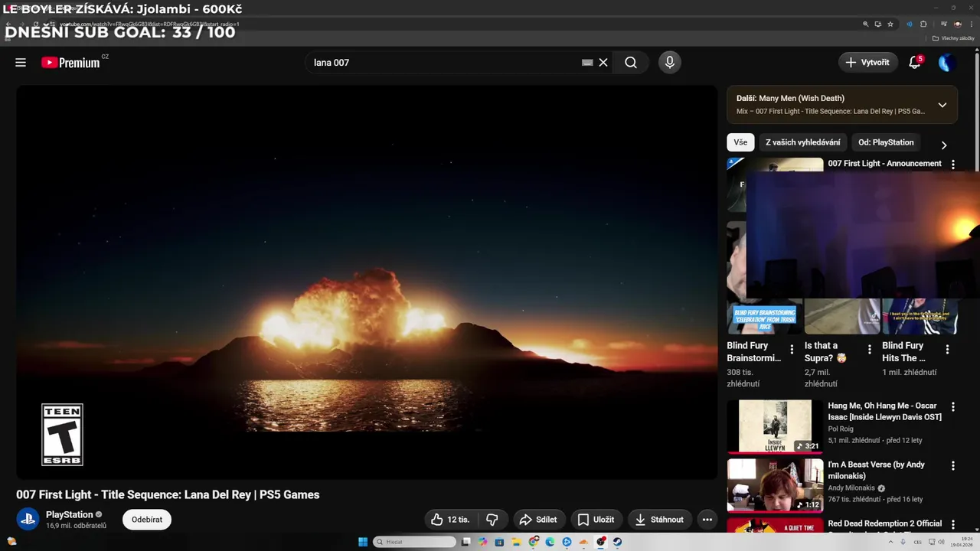Screen dimensions: 980x551
Task: Click the video player to pause playback
Action: click(367, 282)
